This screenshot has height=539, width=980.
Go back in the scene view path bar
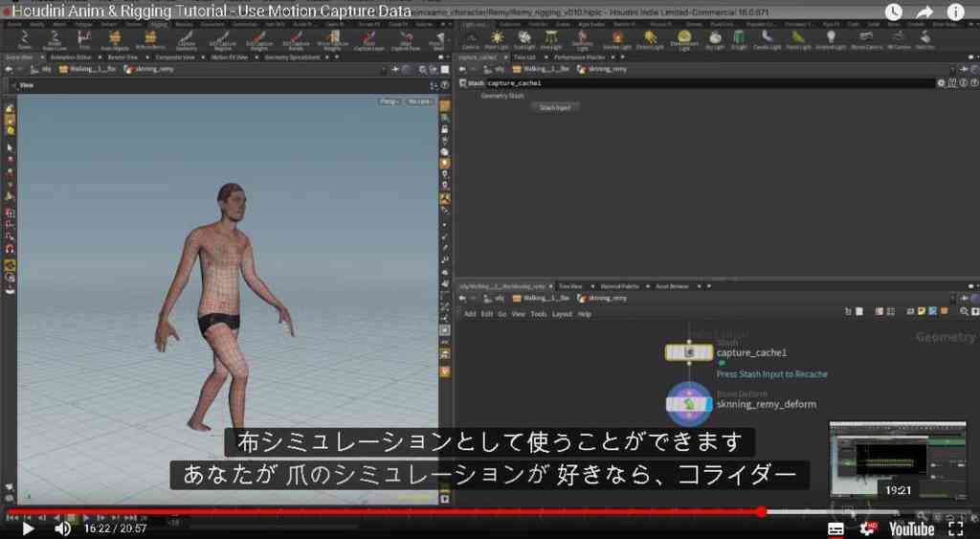tap(9, 69)
